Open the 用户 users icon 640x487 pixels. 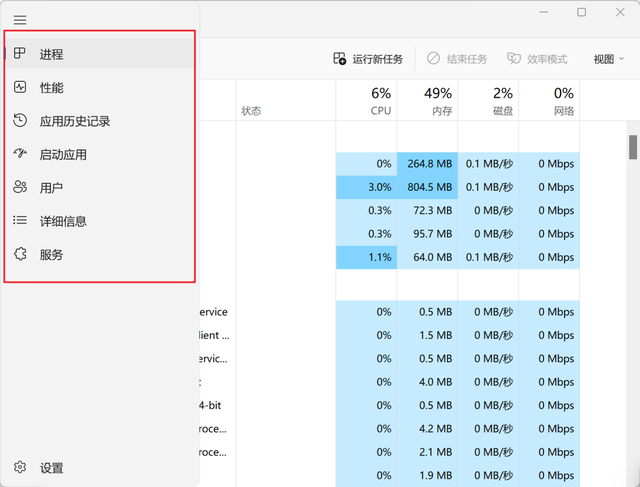(20, 187)
